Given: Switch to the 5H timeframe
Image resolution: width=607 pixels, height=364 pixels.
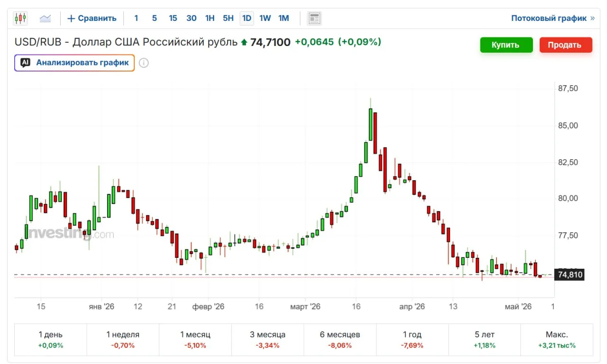Looking at the screenshot, I should pyautogui.click(x=228, y=18).
